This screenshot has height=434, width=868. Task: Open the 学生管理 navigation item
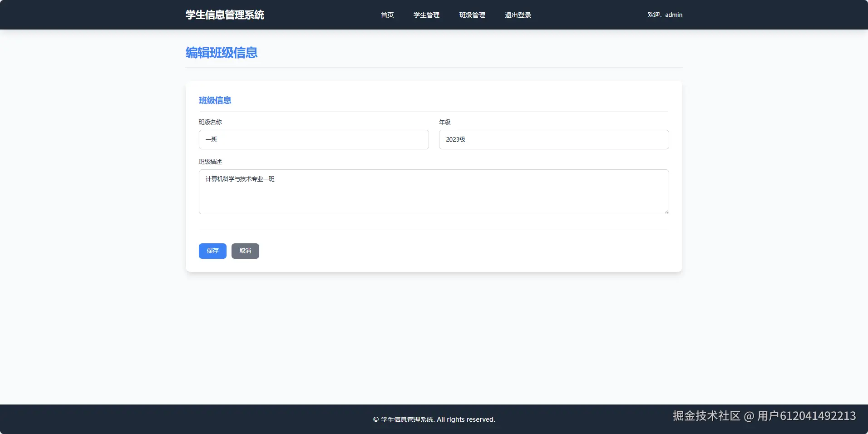click(425, 15)
